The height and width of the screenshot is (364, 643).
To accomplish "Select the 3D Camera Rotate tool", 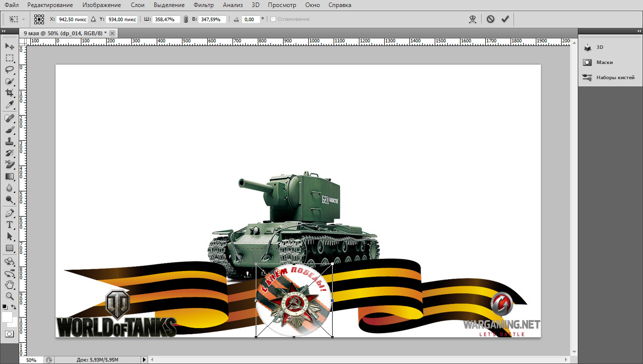I will click(9, 273).
